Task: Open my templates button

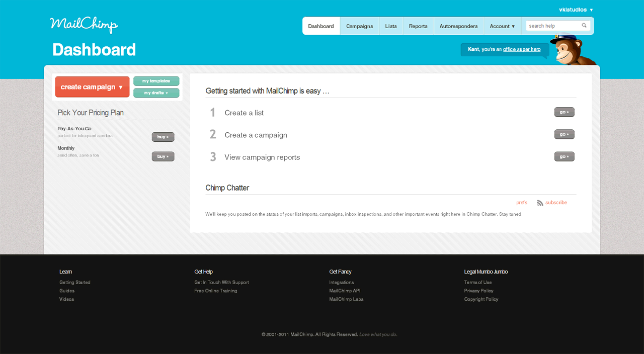Action: pyautogui.click(x=156, y=81)
